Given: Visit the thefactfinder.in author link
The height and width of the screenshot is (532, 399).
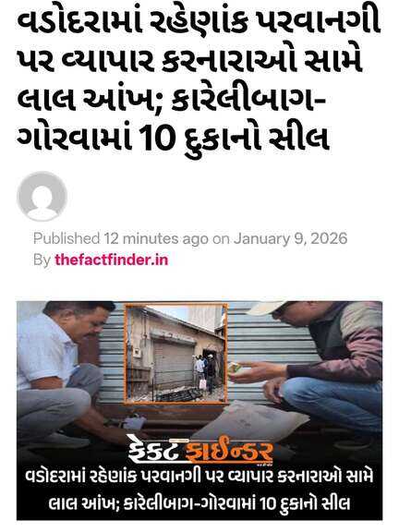Looking at the screenshot, I should [111, 260].
